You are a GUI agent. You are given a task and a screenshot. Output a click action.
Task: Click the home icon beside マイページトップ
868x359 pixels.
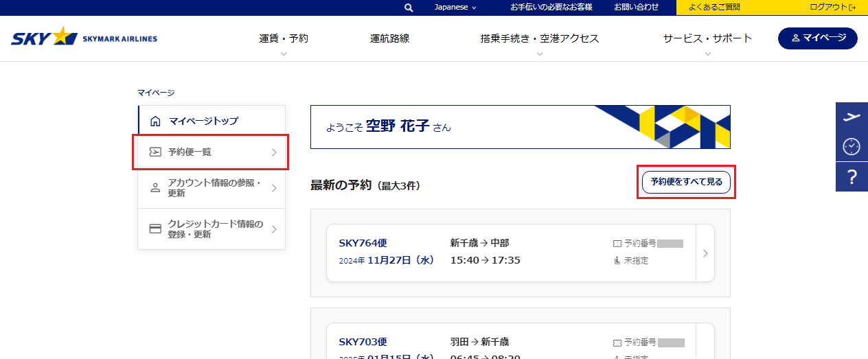tap(155, 121)
